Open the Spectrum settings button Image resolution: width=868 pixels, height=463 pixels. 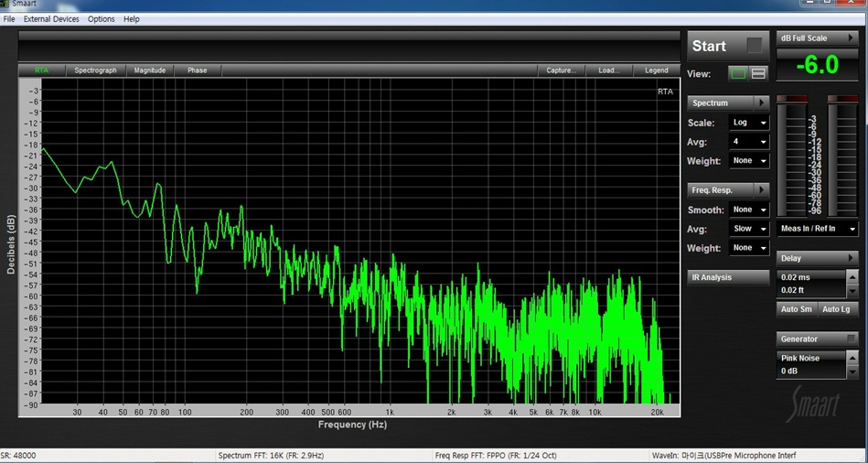720,103
